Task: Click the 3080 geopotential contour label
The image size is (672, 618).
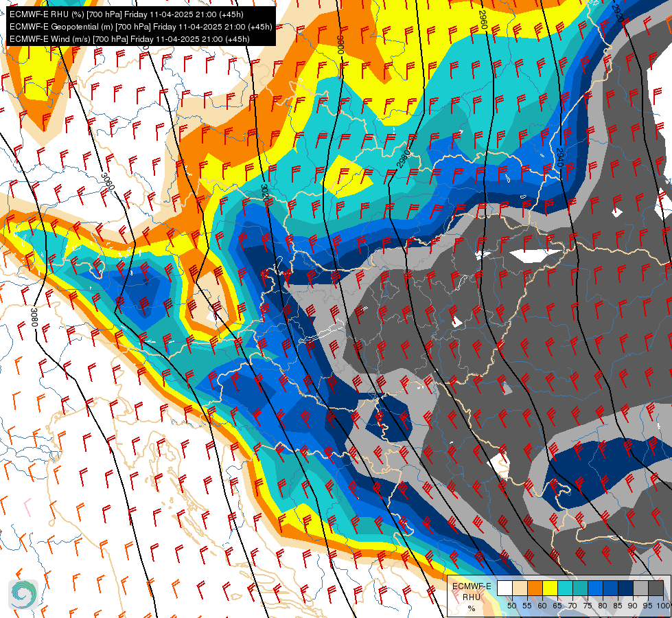Action: click(x=34, y=317)
